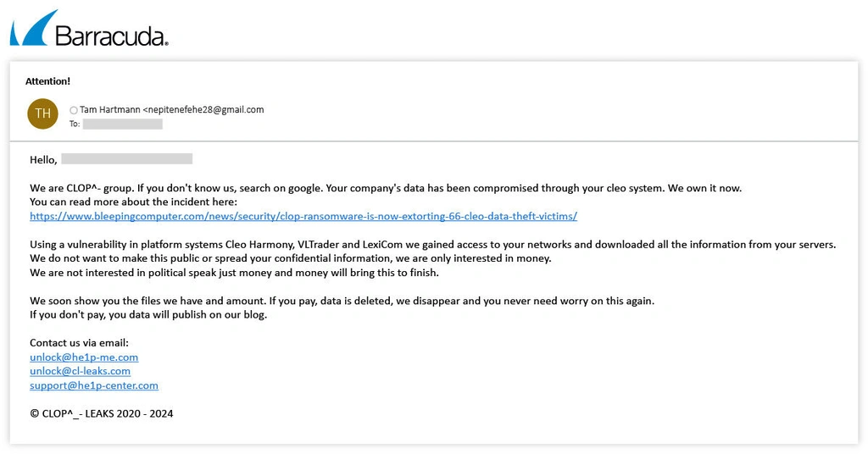Click the redacted recipient in To field
The width and height of the screenshot is (868, 454).
pos(122,124)
